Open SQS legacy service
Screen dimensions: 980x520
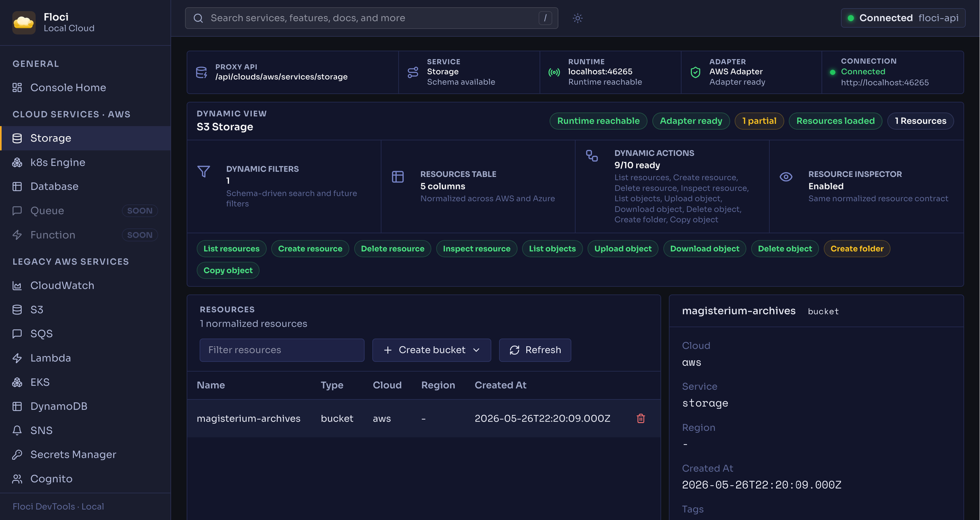(x=85, y=333)
